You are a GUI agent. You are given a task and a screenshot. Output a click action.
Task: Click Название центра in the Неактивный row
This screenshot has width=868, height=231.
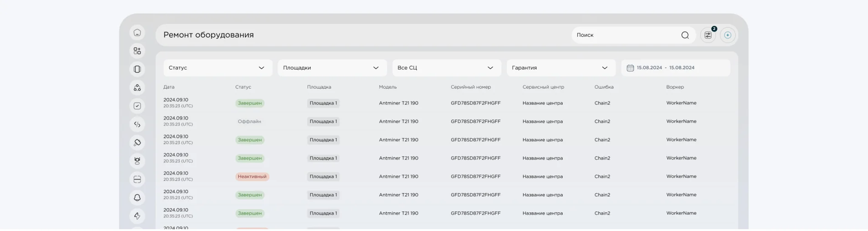tap(543, 176)
